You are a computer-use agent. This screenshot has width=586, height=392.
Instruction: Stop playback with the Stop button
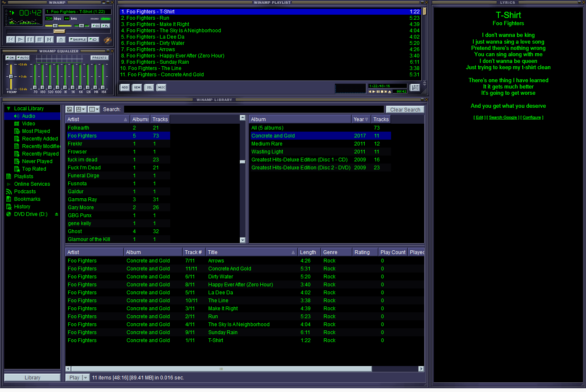pos(40,39)
